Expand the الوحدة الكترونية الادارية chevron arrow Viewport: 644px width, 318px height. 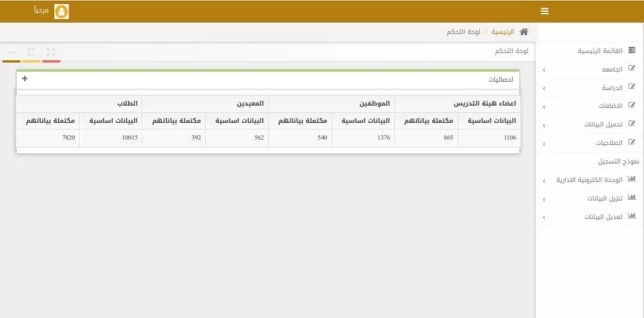[x=544, y=181]
